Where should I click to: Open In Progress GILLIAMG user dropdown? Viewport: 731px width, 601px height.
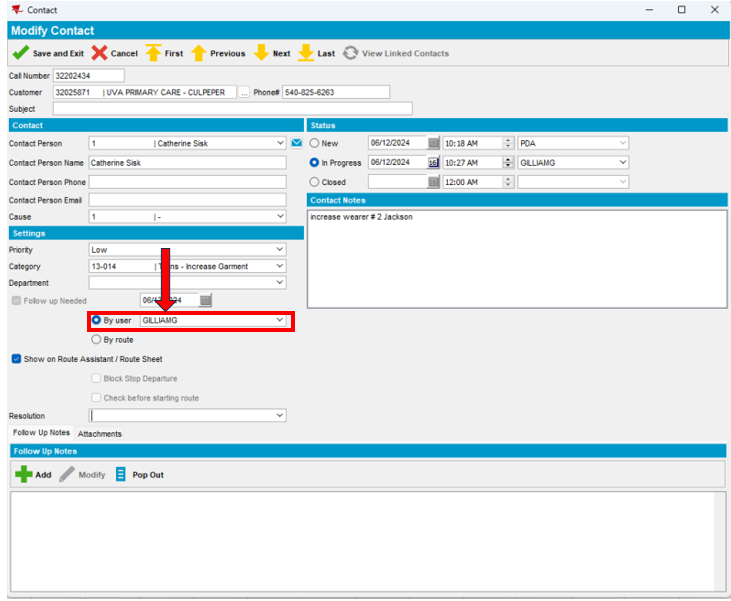pyautogui.click(x=623, y=162)
